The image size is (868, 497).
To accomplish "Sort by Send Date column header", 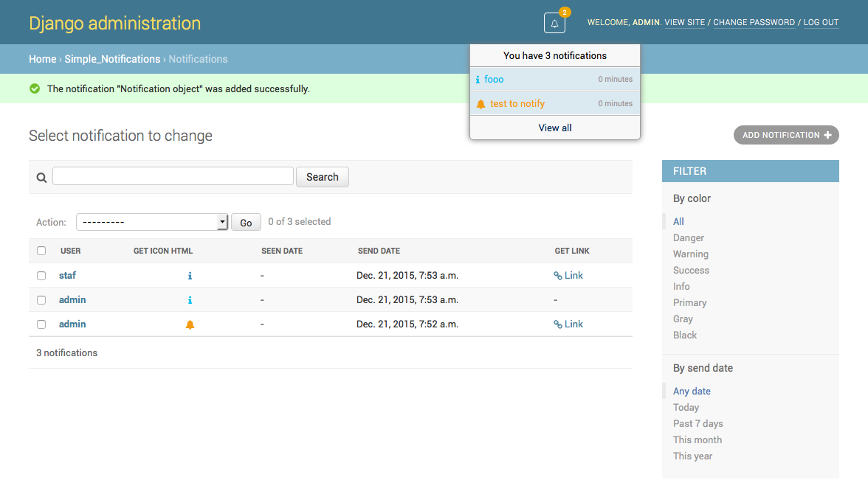I will (379, 251).
